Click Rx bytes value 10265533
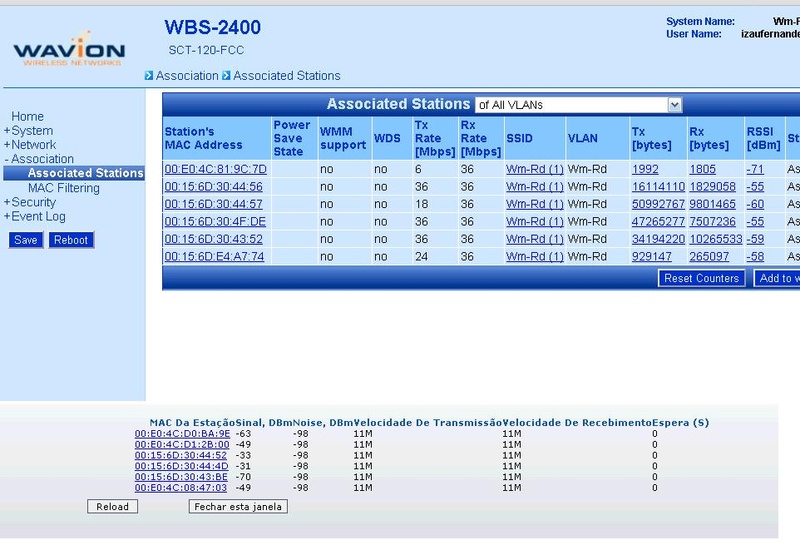The height and width of the screenshot is (545, 800). tap(716, 239)
